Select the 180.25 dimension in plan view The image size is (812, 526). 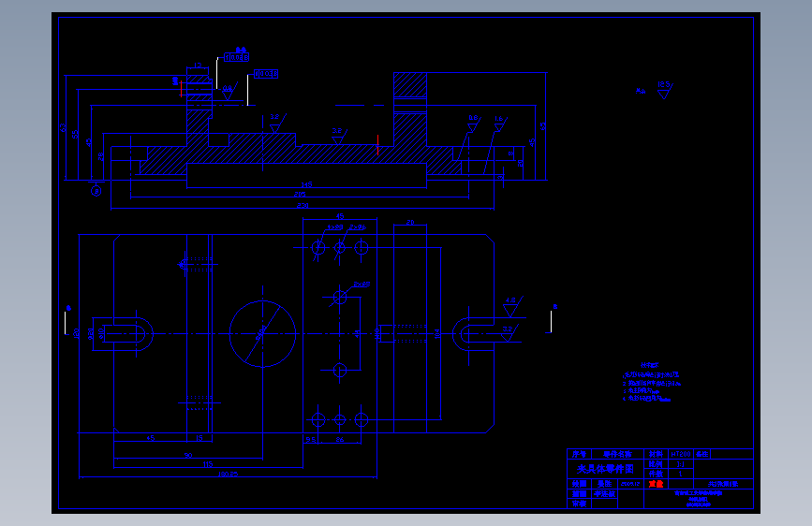coord(228,475)
